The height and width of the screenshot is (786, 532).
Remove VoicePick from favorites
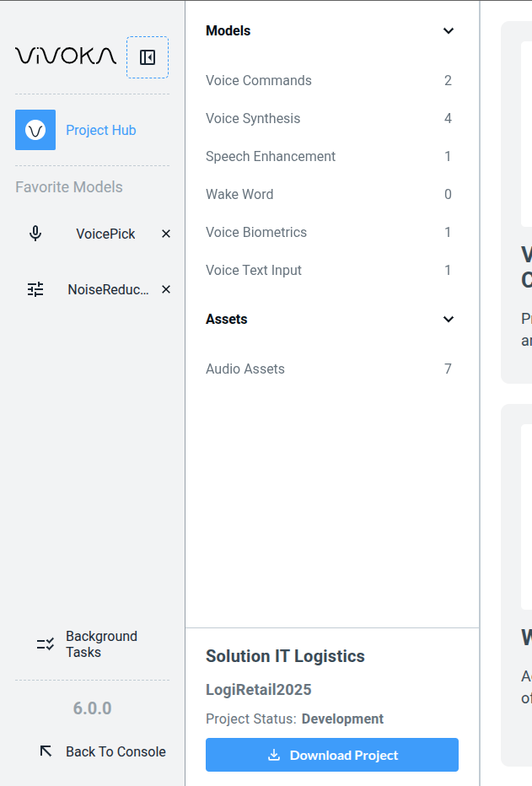[166, 234]
